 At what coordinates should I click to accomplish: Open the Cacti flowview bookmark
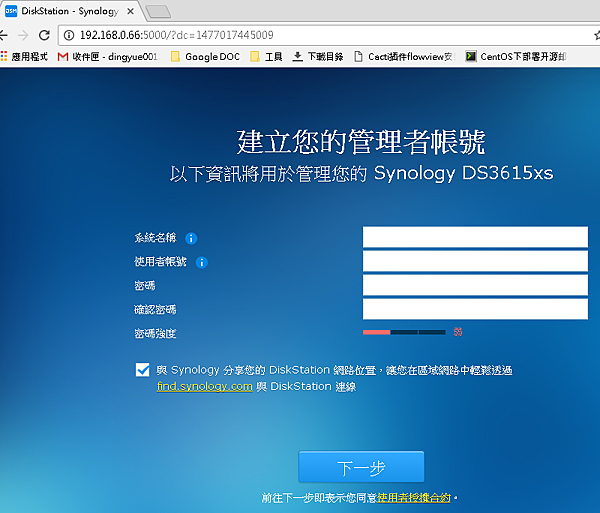click(x=405, y=57)
